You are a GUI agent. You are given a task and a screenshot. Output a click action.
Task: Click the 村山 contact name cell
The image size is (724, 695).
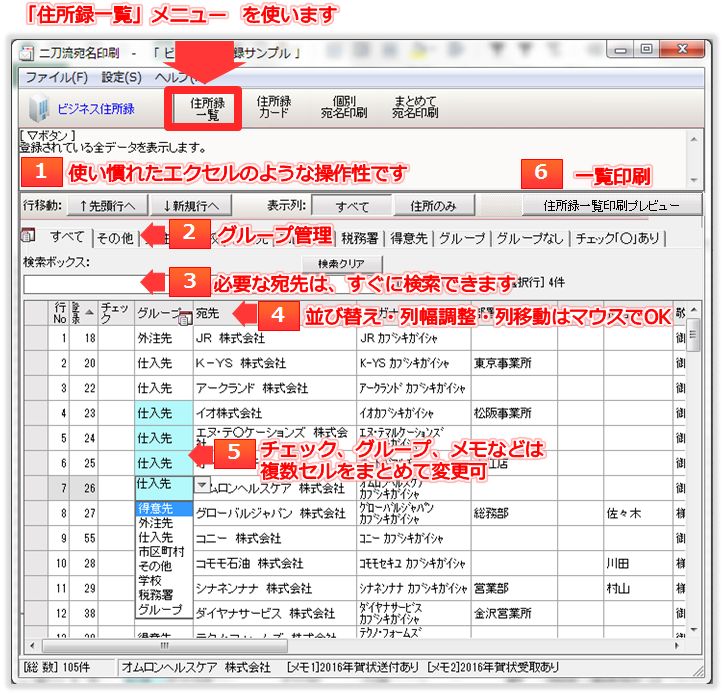pos(638,588)
